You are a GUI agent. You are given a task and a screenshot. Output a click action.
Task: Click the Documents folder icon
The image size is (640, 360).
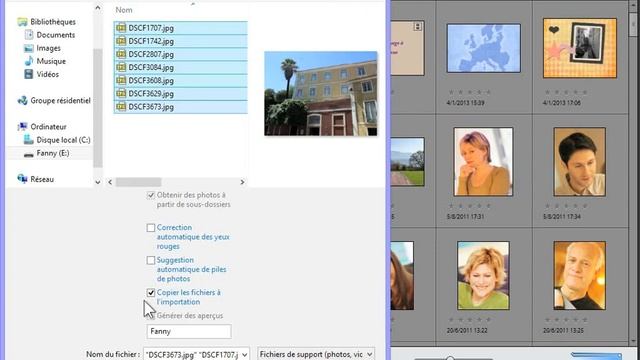(29, 35)
